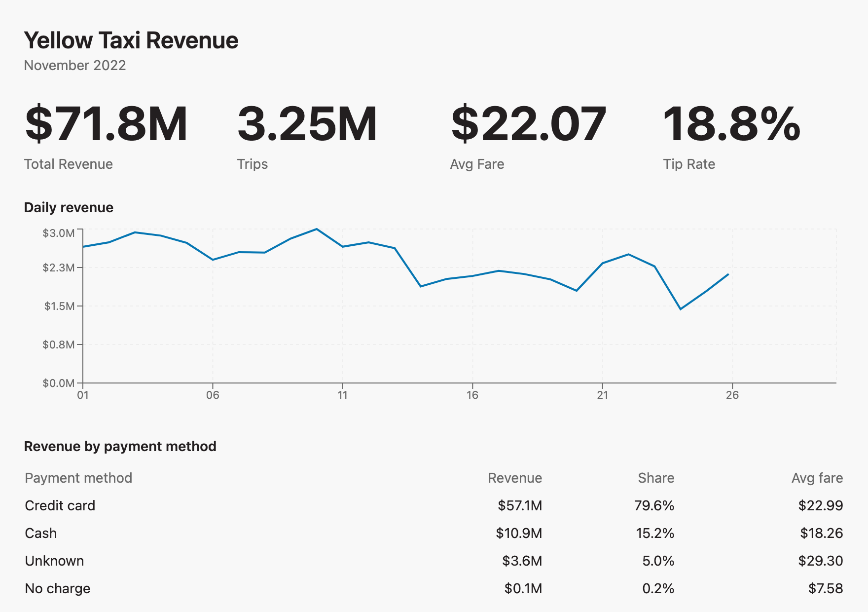This screenshot has height=612, width=868.
Task: Select the Cash payment row
Action: point(434,533)
